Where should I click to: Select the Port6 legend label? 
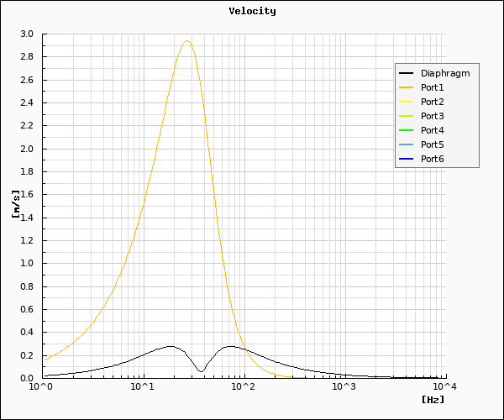[432, 159]
